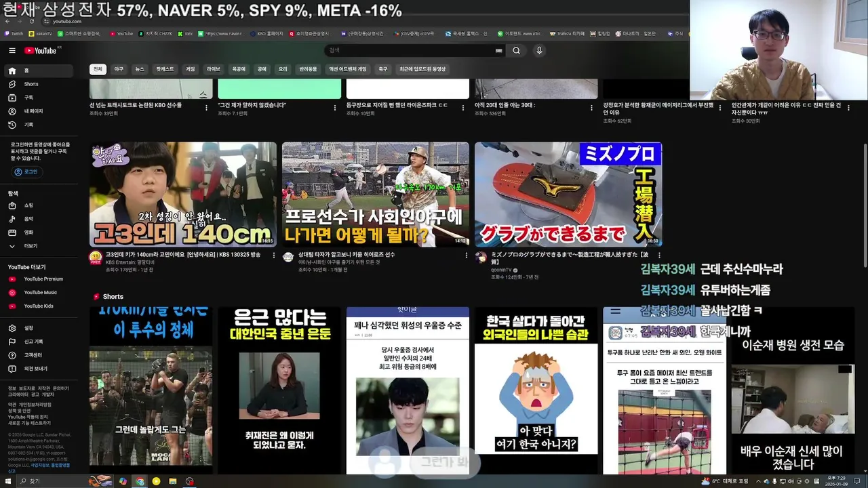Click the Windows Start button

pos(7,481)
